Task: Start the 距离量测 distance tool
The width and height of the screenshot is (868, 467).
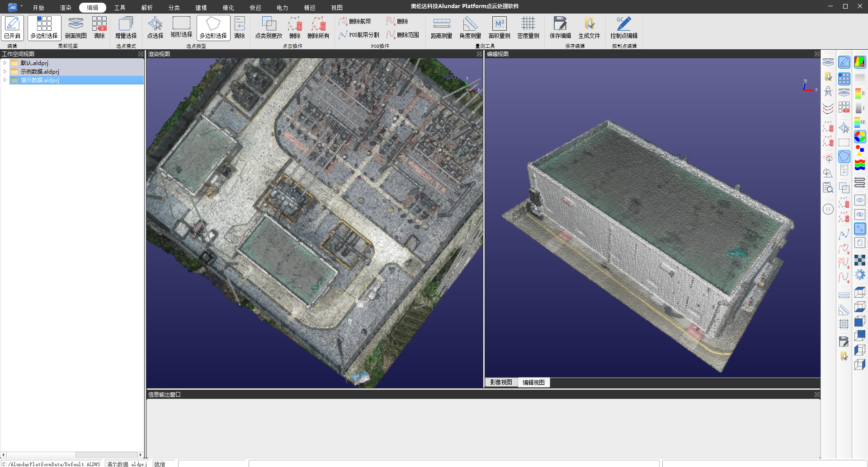Action: pos(441,28)
